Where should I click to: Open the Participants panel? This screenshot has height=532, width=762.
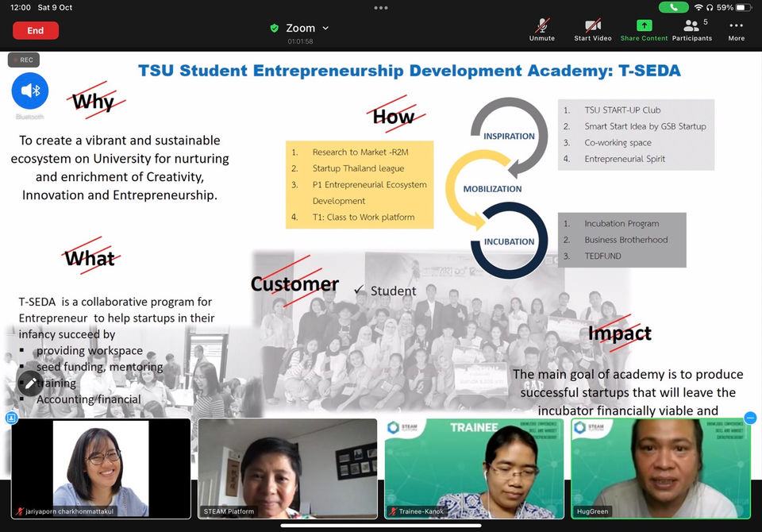[692, 29]
